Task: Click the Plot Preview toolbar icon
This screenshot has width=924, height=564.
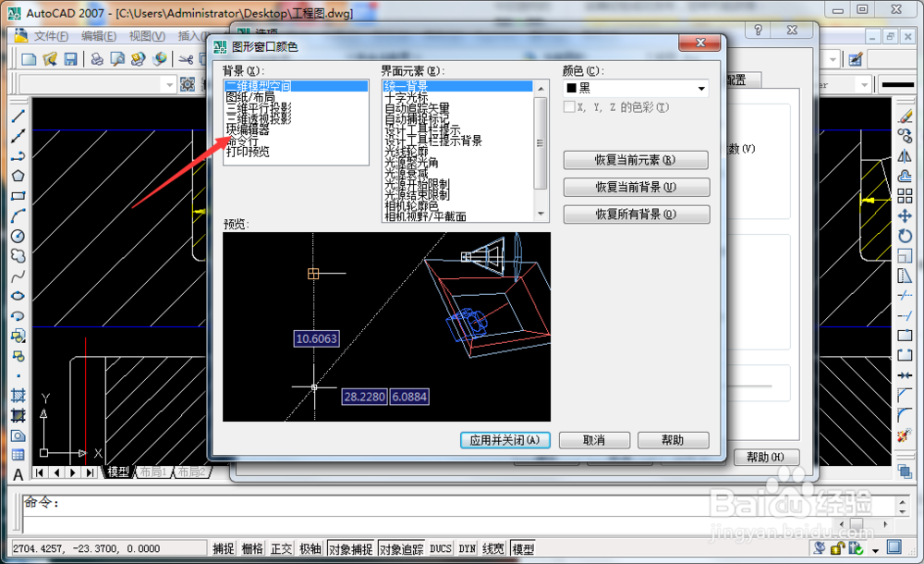Action: [x=118, y=59]
